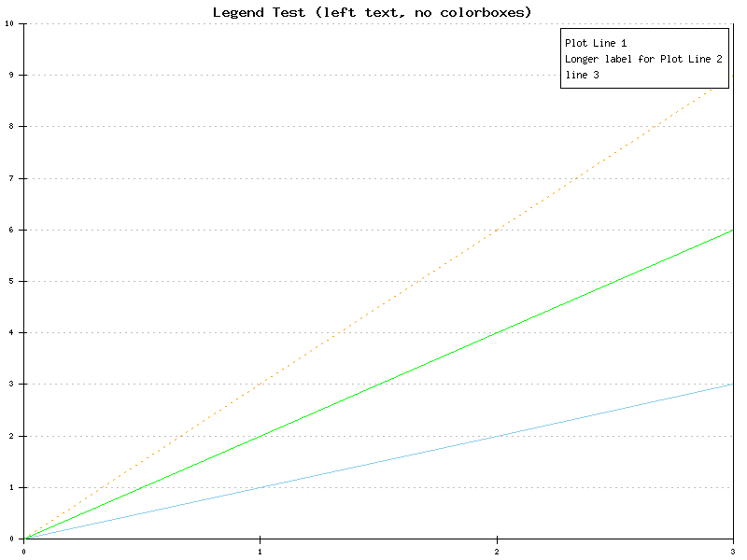Click the x-axis label '3'

click(x=733, y=552)
